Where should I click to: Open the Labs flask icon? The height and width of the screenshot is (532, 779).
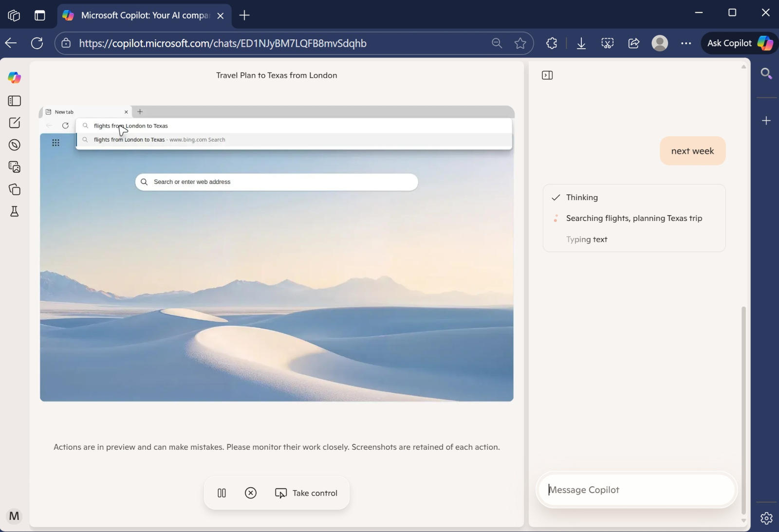click(15, 211)
